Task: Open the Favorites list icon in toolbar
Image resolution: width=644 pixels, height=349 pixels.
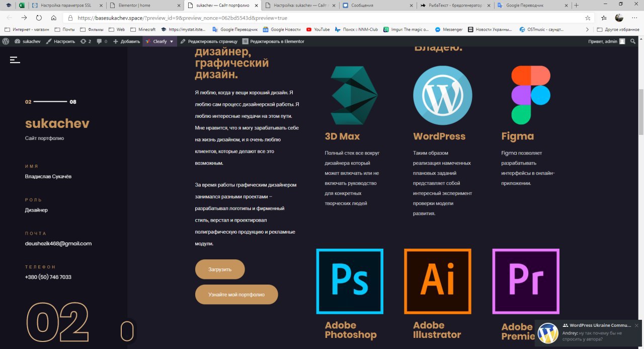Action: pyautogui.click(x=604, y=18)
